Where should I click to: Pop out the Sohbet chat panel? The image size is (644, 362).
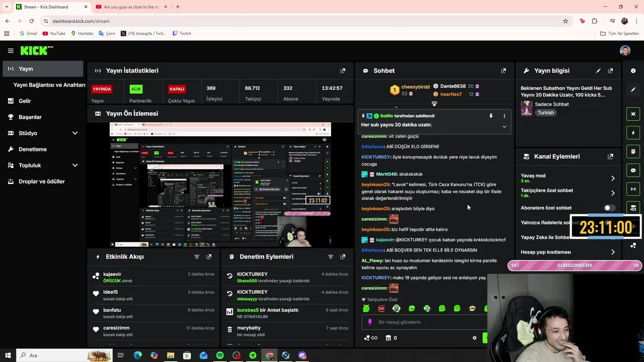click(x=503, y=71)
